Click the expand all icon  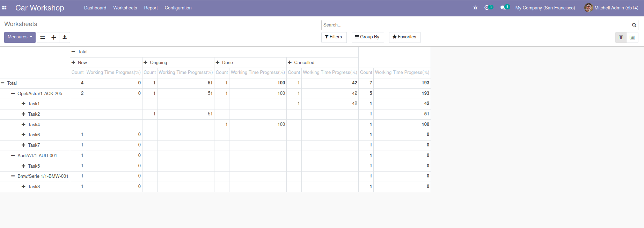[53, 37]
